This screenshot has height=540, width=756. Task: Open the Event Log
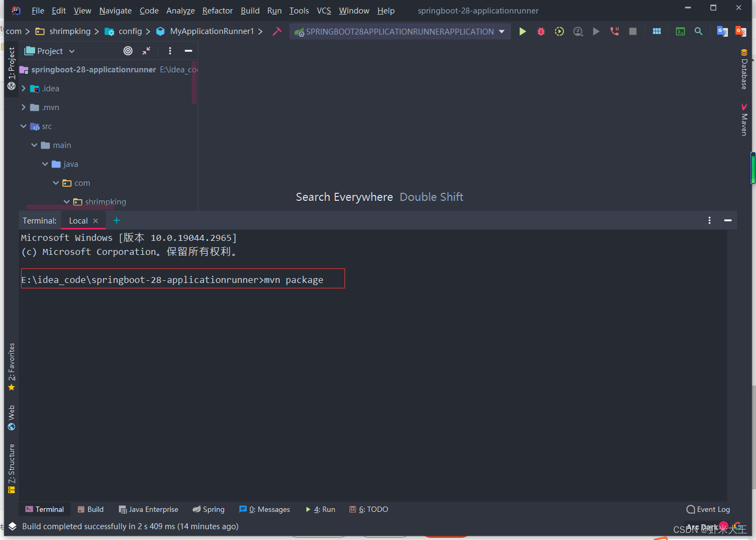(x=708, y=509)
